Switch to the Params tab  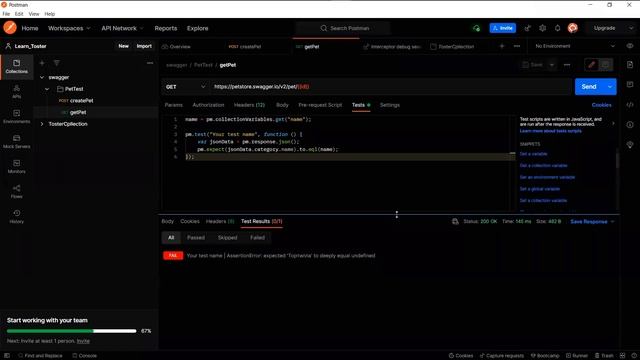click(173, 105)
